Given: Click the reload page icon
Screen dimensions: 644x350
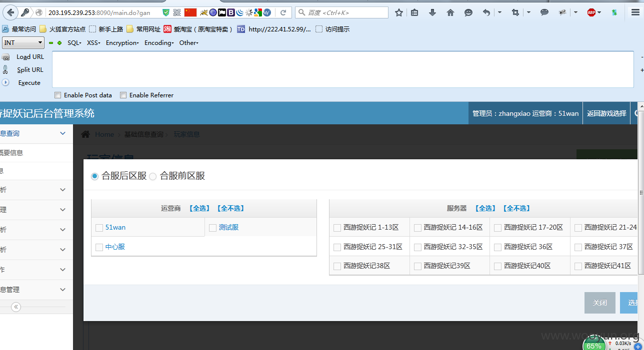Looking at the screenshot, I should pos(283,12).
